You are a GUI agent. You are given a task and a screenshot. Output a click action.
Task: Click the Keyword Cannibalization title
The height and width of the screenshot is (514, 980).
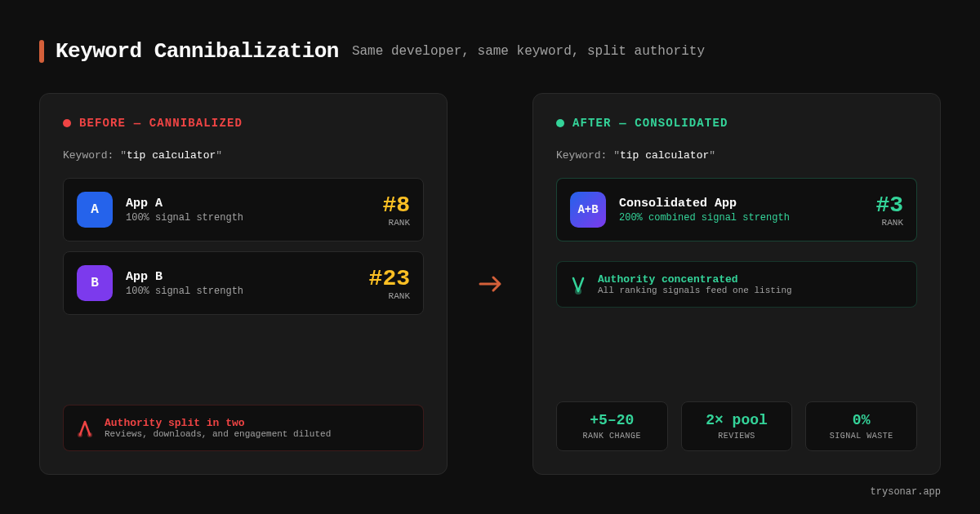tap(197, 51)
